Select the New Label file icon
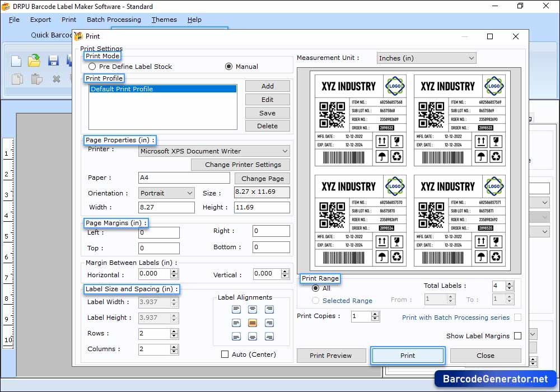The height and width of the screenshot is (392, 560). 15,60
